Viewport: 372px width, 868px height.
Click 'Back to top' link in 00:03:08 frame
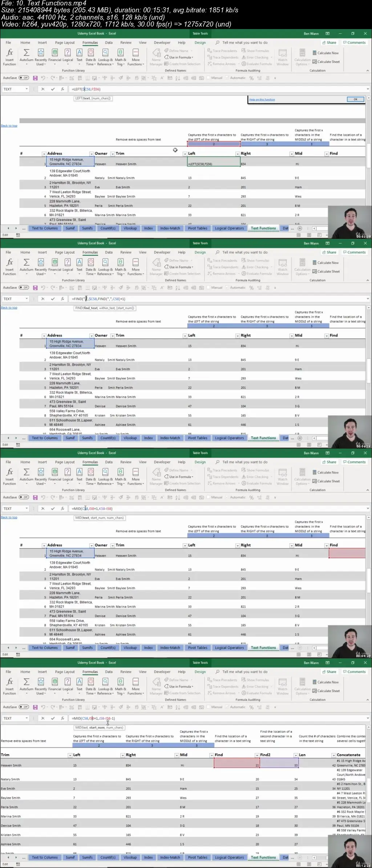(x=9, y=126)
